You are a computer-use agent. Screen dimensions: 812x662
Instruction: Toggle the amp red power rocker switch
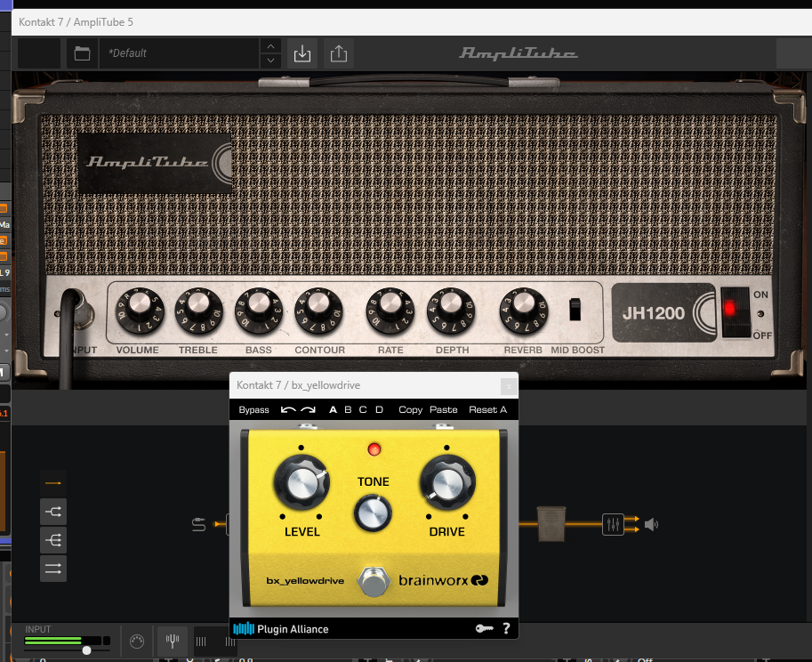coord(735,311)
